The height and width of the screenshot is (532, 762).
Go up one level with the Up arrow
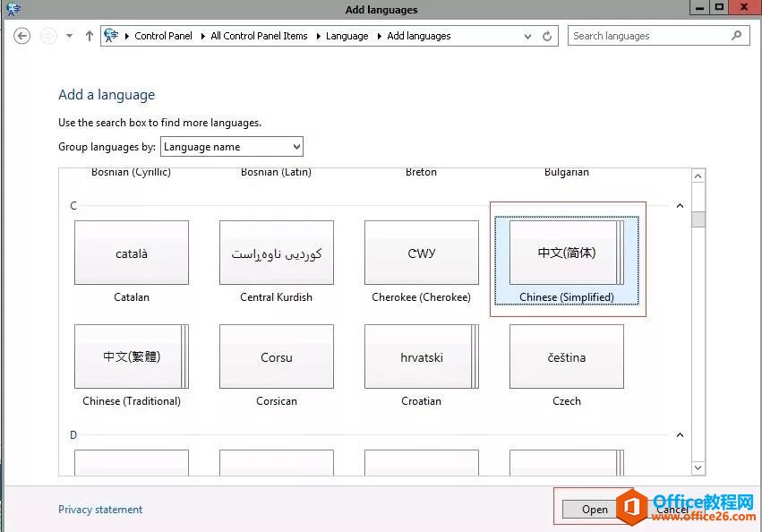pyautogui.click(x=89, y=36)
